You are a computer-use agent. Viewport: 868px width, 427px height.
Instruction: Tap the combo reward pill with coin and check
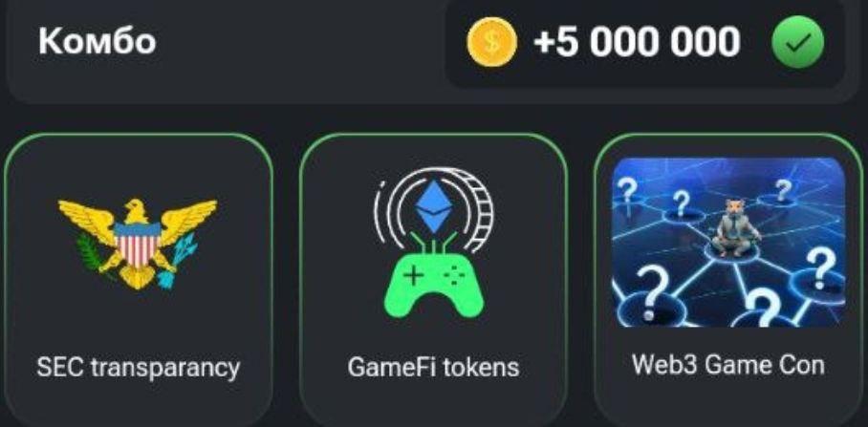point(645,42)
